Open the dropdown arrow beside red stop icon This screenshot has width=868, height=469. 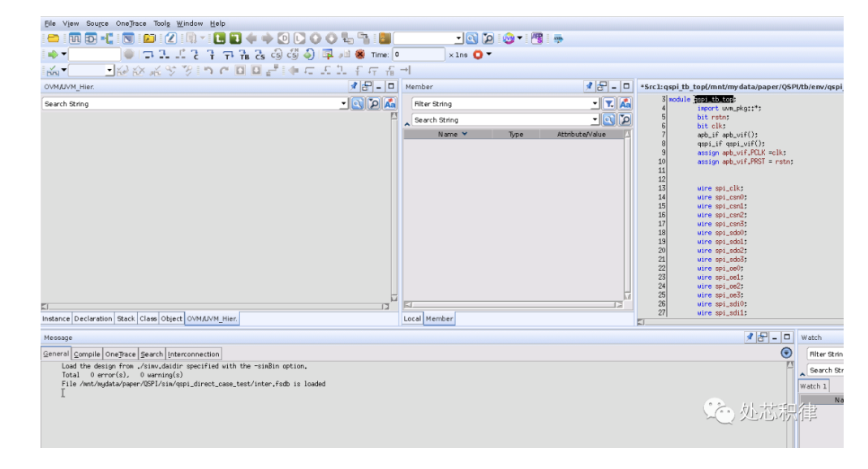point(489,54)
